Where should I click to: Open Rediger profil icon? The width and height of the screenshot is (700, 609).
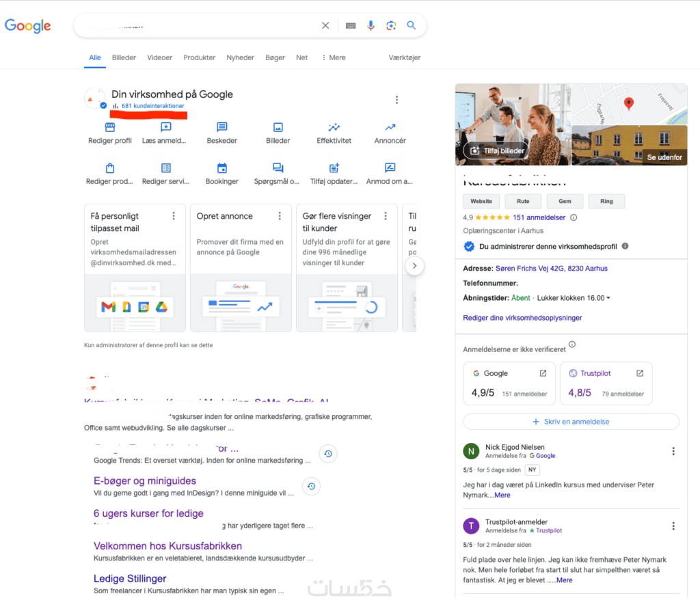110,127
